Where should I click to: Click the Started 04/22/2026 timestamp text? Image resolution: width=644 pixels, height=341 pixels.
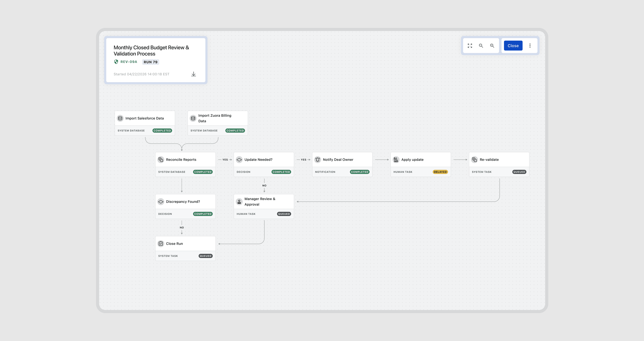(142, 74)
